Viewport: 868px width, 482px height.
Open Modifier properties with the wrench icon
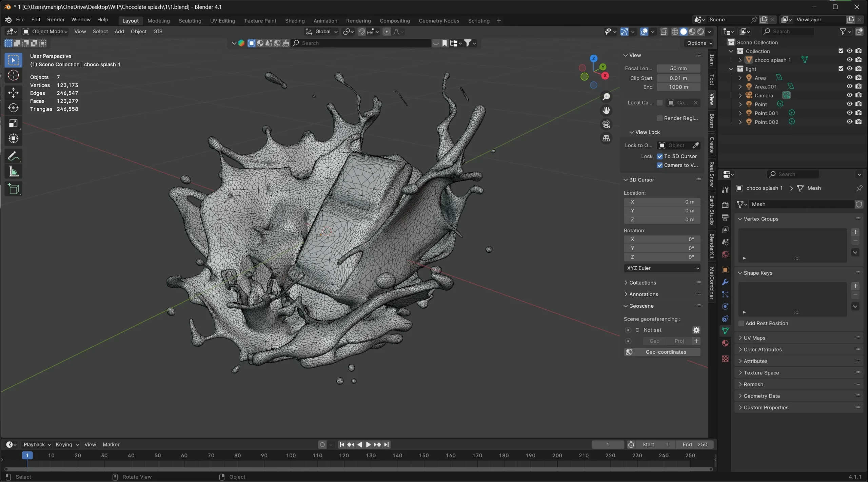pos(725,282)
